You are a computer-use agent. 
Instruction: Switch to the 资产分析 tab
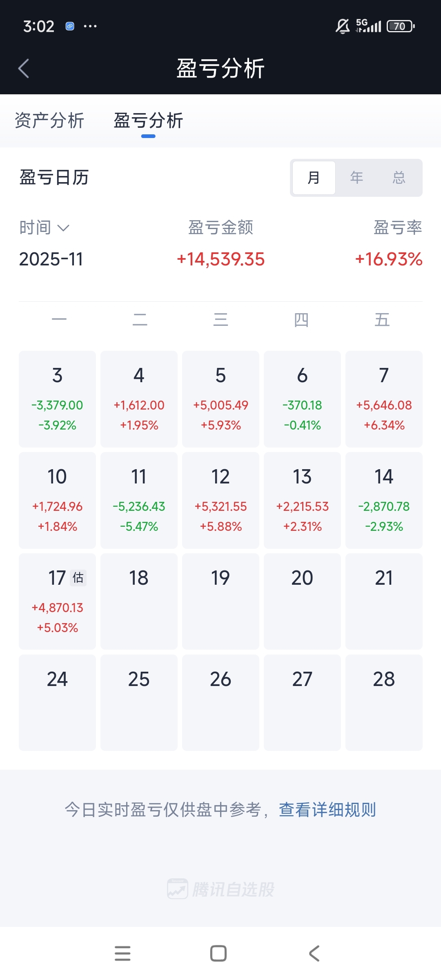pos(49,121)
